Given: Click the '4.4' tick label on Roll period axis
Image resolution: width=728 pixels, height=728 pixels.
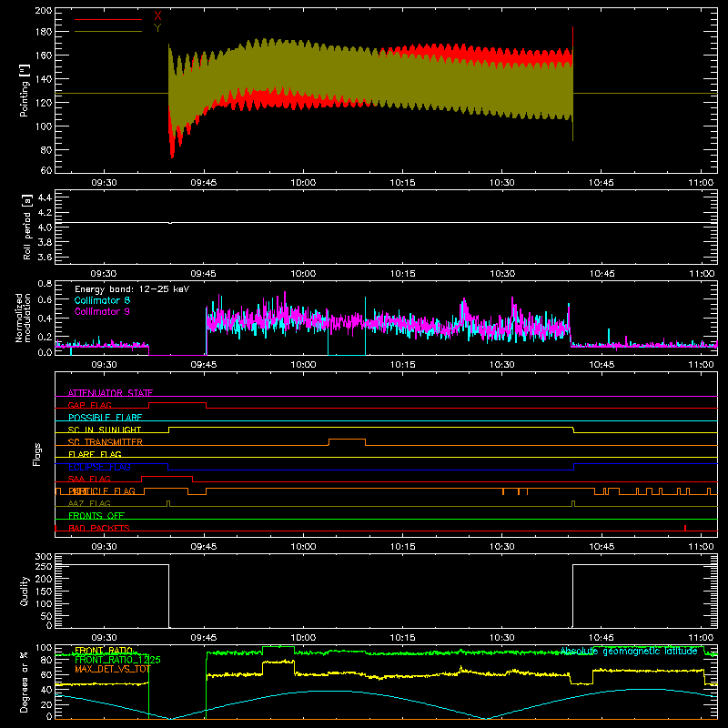Looking at the screenshot, I should (x=45, y=197).
